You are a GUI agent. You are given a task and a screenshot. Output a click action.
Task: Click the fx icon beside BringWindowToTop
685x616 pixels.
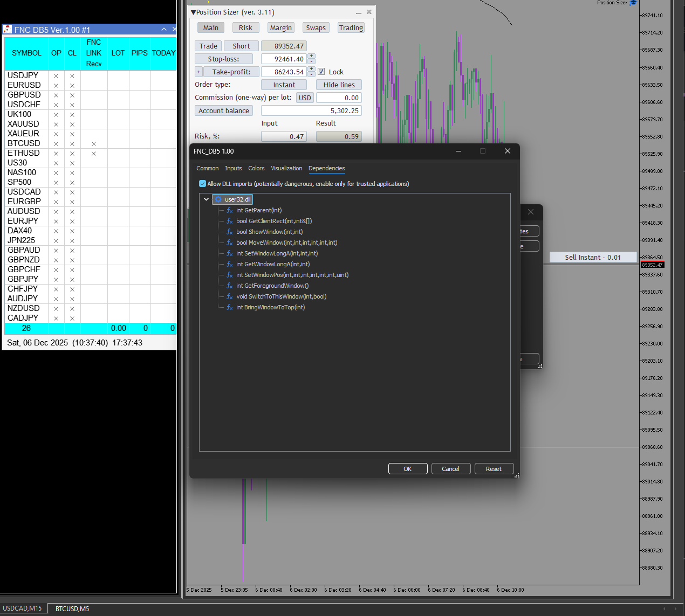(x=229, y=307)
